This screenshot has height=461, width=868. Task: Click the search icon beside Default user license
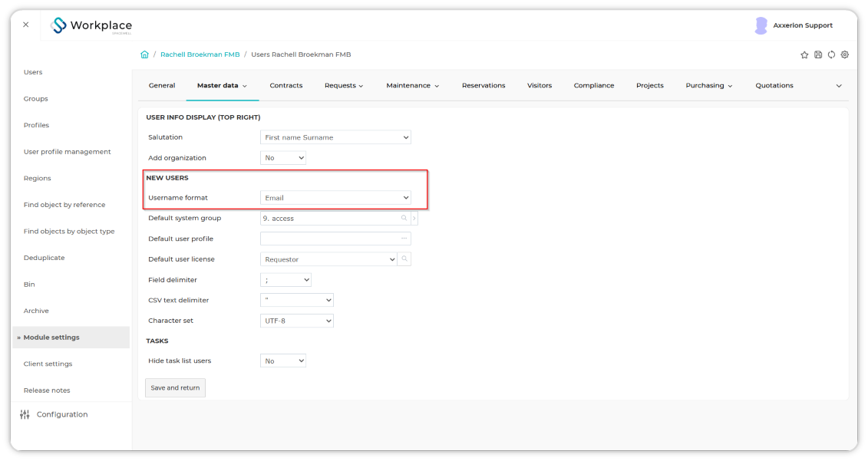[x=404, y=259]
